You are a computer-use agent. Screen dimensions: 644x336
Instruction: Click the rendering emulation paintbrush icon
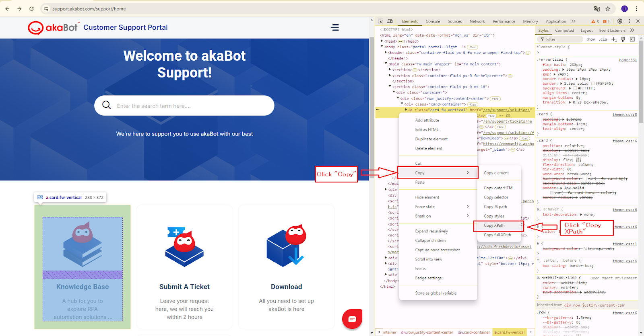pos(623,39)
